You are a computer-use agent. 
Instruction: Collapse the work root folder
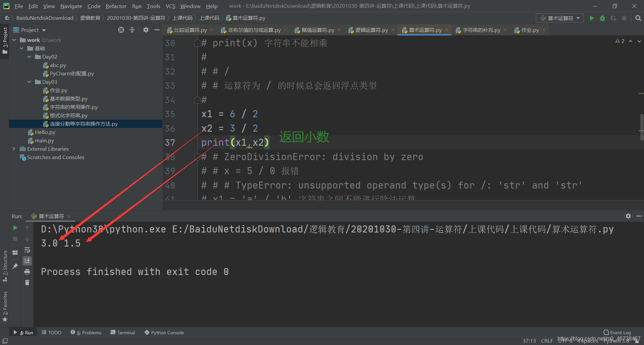[x=14, y=40]
